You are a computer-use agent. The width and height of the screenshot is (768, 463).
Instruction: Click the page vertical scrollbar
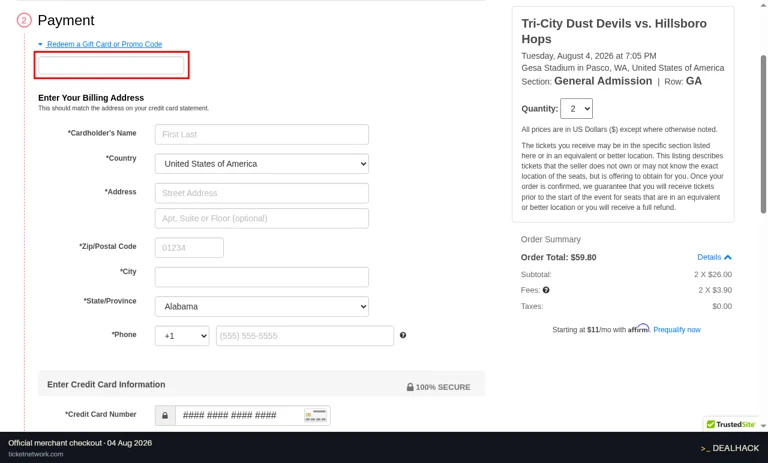click(x=763, y=134)
